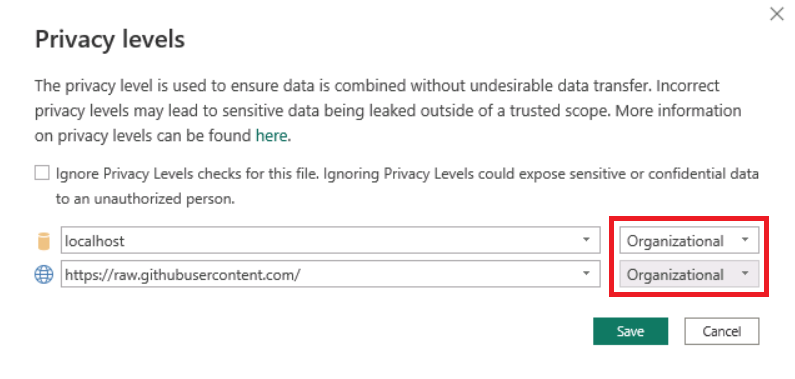The image size is (795, 379).
Task: Save the privacy level settings
Action: 631,331
